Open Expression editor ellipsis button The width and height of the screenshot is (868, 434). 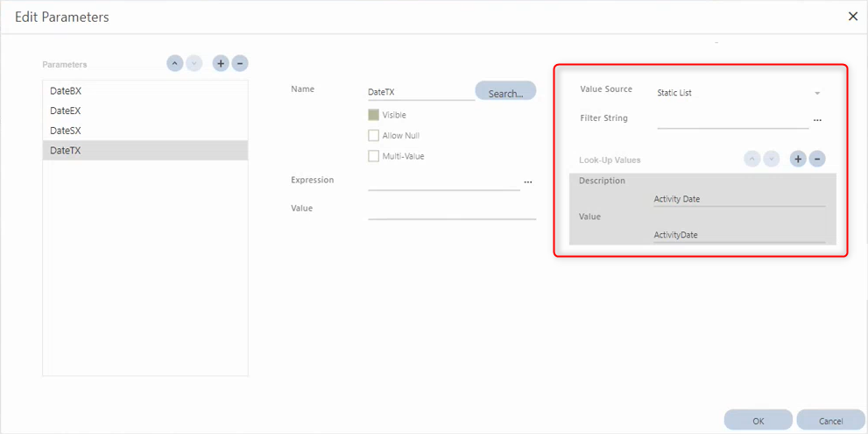click(x=527, y=181)
